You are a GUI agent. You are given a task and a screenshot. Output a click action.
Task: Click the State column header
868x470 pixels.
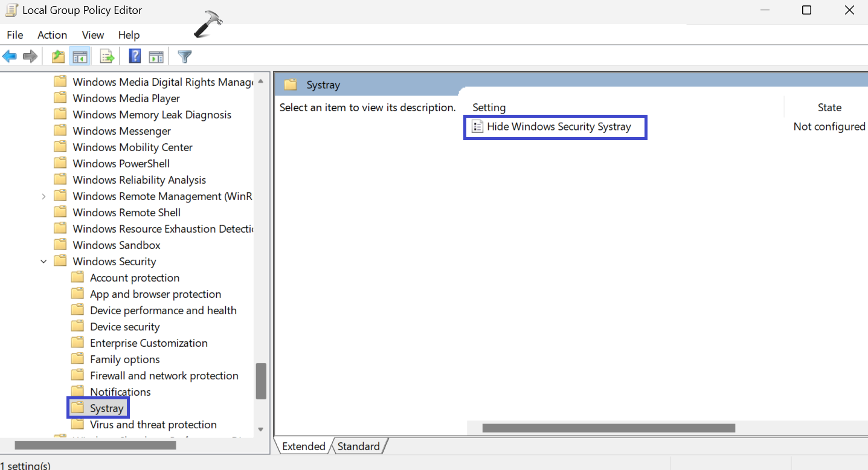pyautogui.click(x=829, y=108)
